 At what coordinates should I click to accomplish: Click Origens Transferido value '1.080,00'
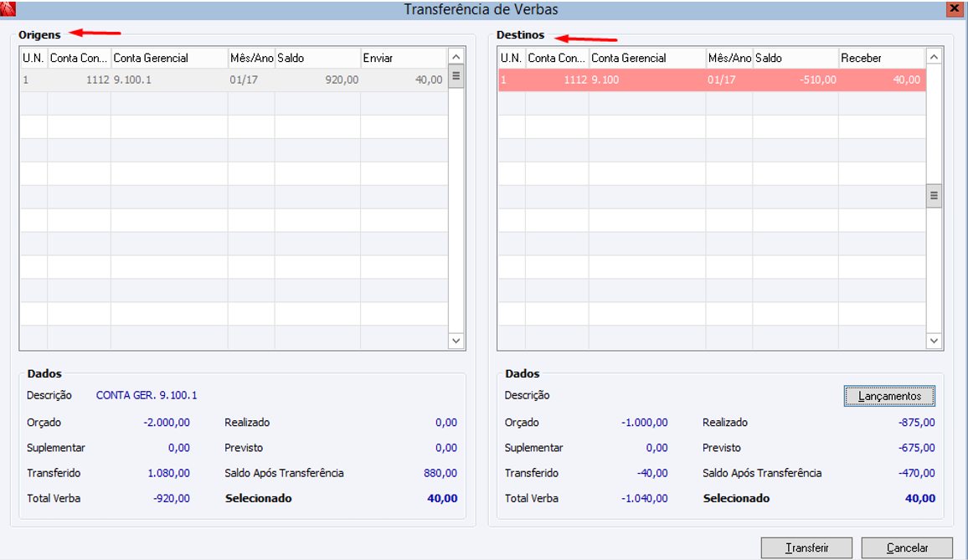[168, 473]
